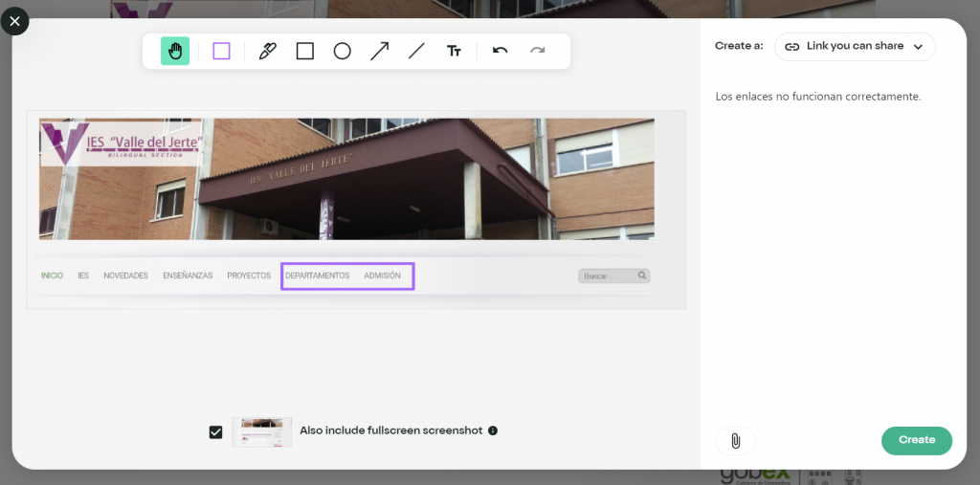Image resolution: width=980 pixels, height=485 pixels.
Task: Uncheck Also include fullscreen screenshot
Action: coord(216,431)
